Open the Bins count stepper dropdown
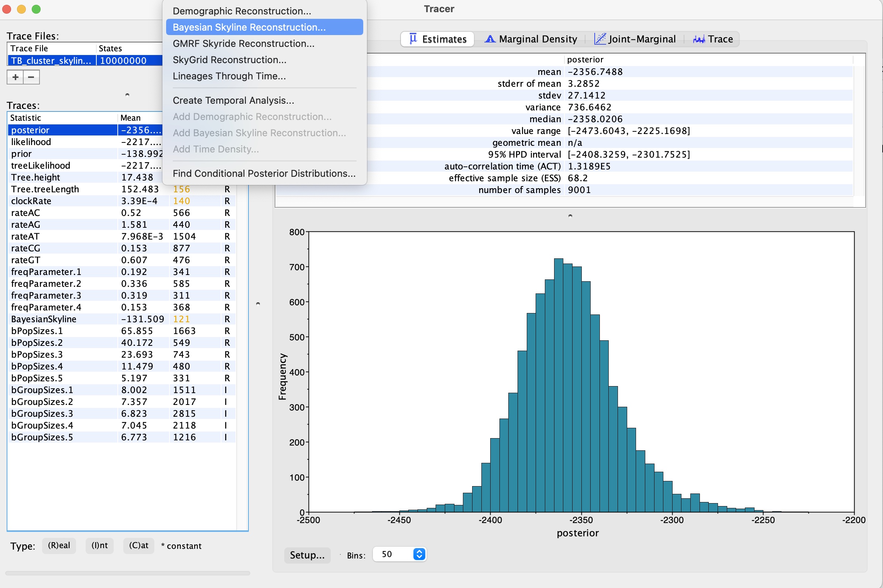The height and width of the screenshot is (588, 883). click(419, 554)
